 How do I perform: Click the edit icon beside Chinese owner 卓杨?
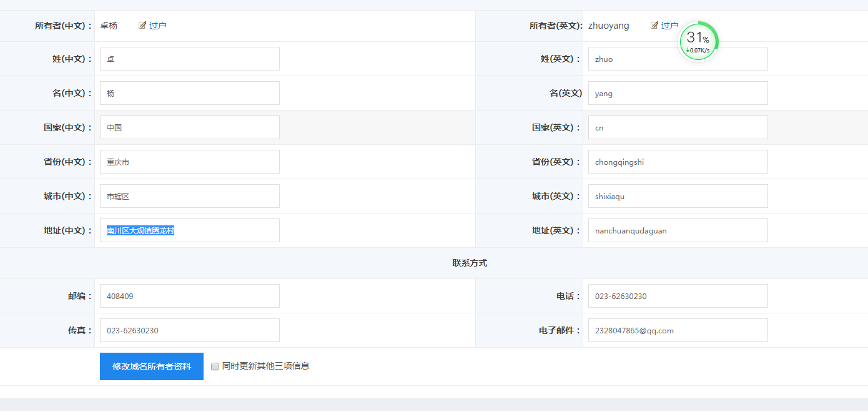(x=142, y=26)
